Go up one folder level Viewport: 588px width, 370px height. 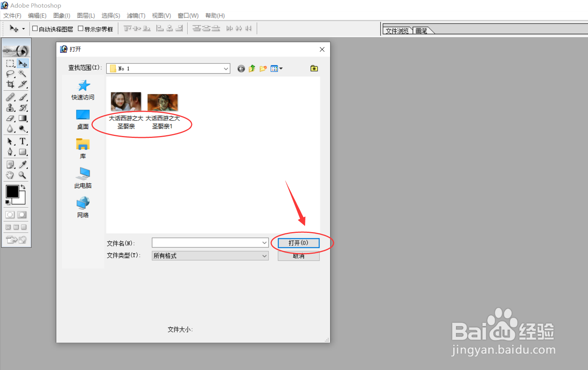pos(252,68)
